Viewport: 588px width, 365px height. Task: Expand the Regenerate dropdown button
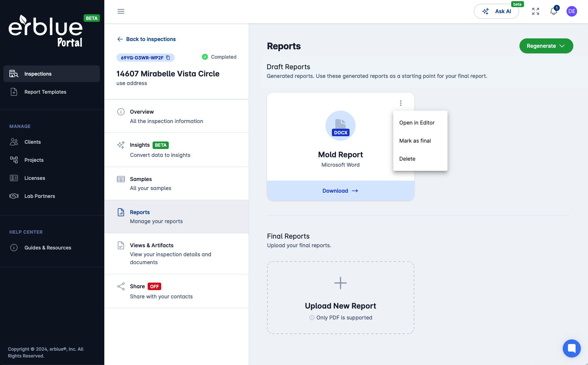[x=546, y=46]
